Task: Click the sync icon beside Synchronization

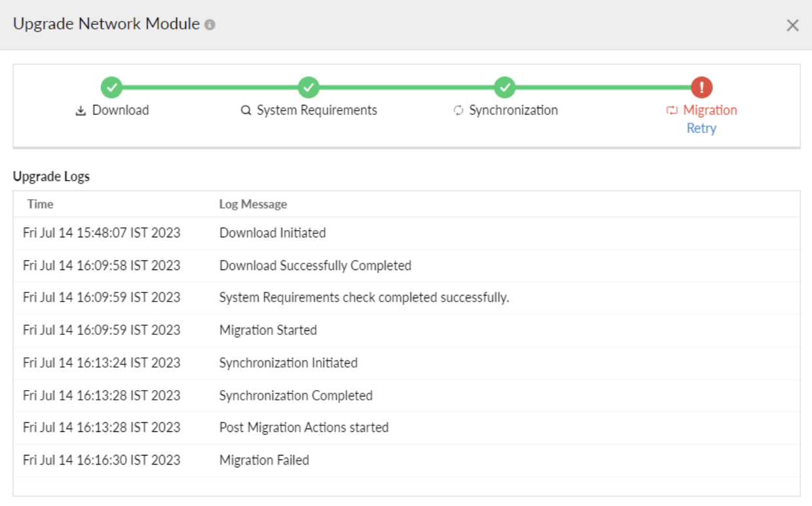Action: point(458,111)
